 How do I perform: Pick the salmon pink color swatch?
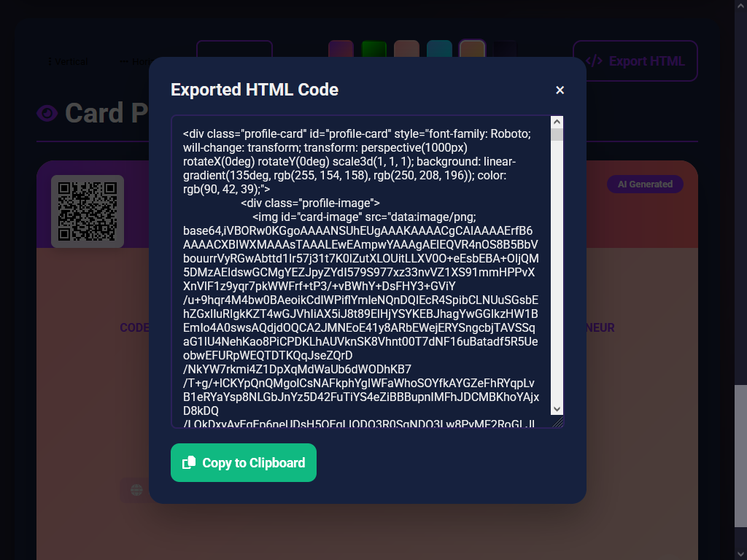tap(407, 50)
